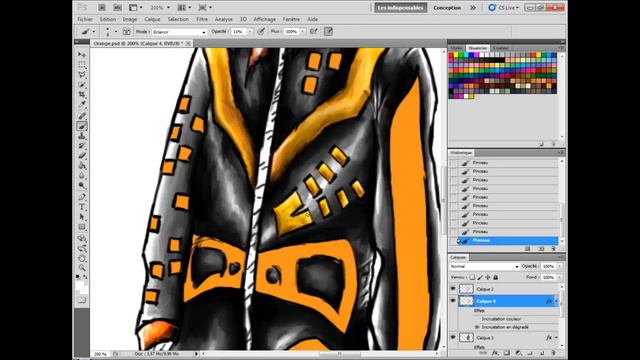Delete current state in Historique panel
Viewport: 640px width, 360px height.
click(553, 248)
